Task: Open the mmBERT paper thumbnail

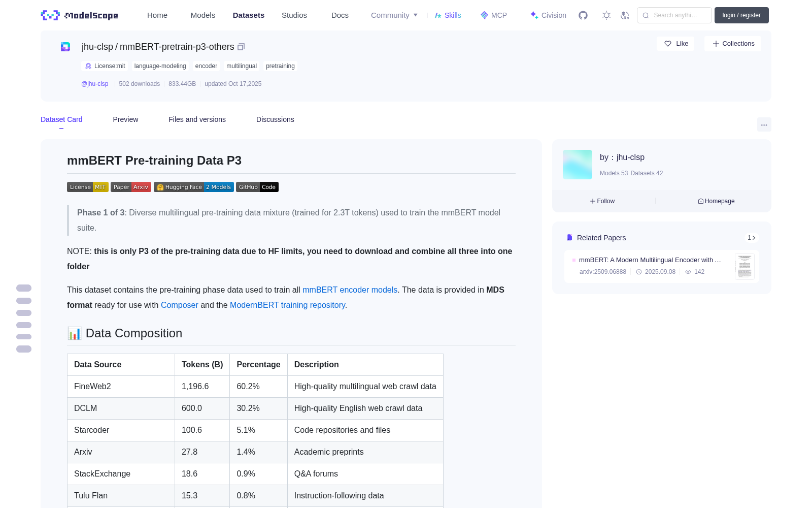Action: (x=745, y=266)
